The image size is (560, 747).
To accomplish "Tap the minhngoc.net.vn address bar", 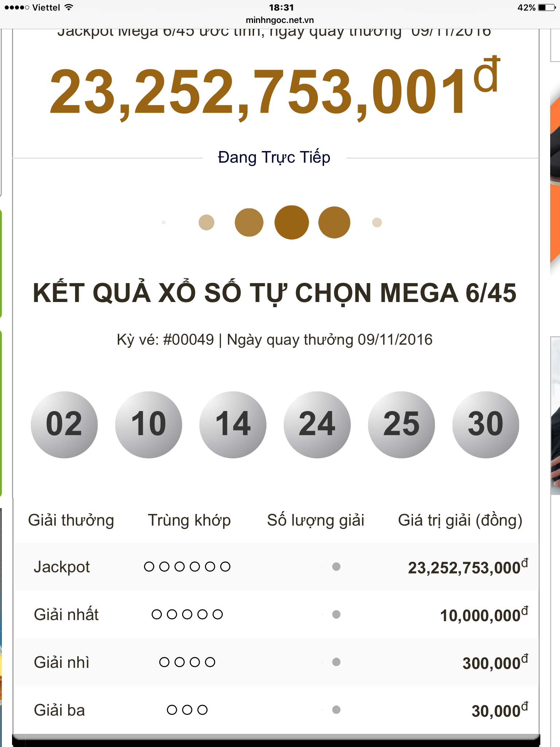I will (x=280, y=20).
